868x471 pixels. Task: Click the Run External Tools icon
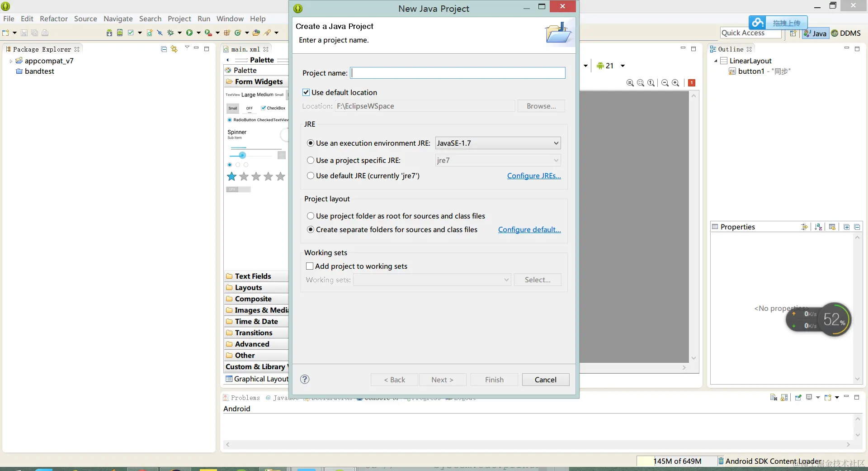coord(208,33)
